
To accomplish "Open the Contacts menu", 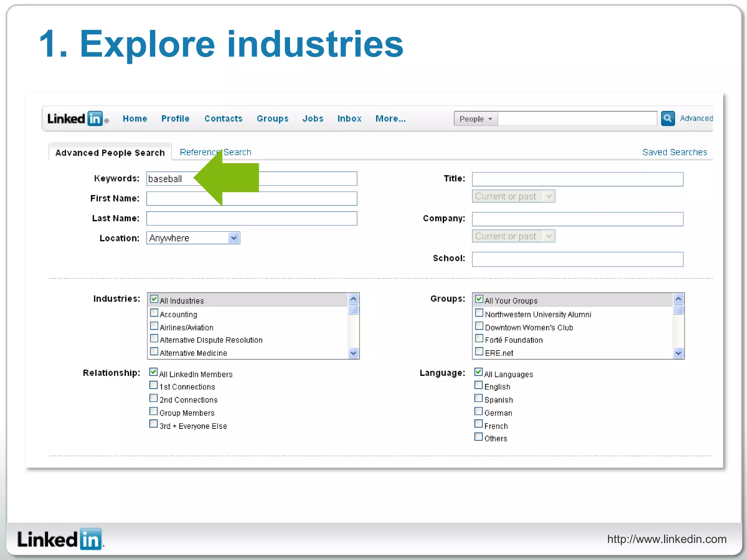I will point(223,118).
